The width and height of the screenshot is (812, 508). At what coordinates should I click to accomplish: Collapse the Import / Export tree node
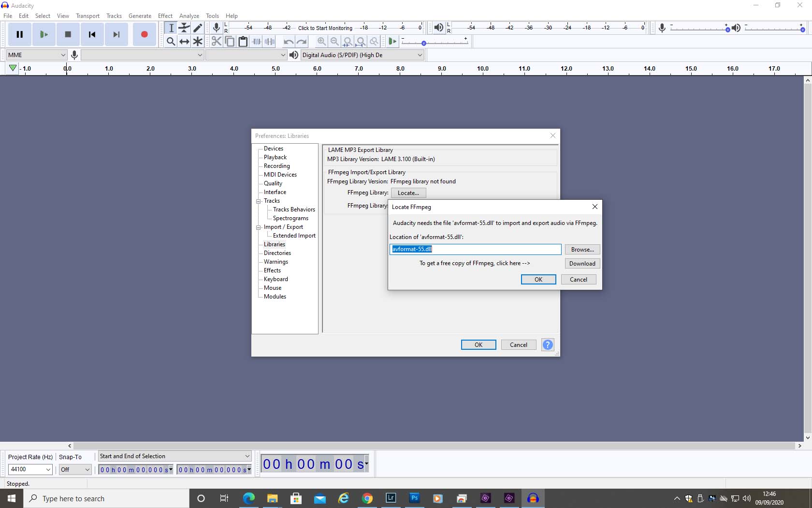click(259, 227)
